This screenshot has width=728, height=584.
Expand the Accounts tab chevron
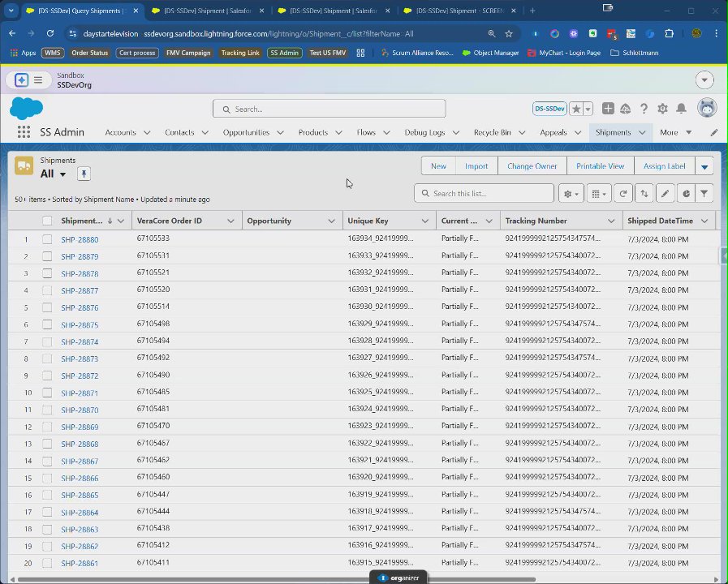147,133
